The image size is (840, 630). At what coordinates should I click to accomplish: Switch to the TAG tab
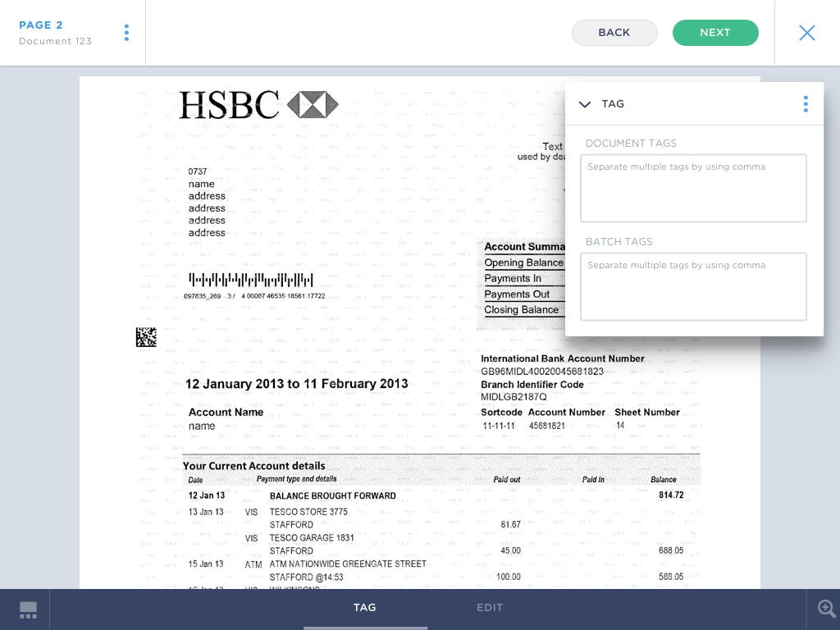(x=365, y=608)
